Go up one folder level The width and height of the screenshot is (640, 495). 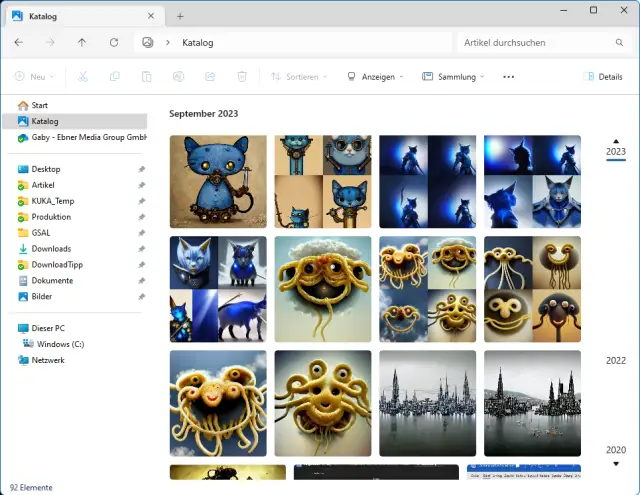click(82, 43)
